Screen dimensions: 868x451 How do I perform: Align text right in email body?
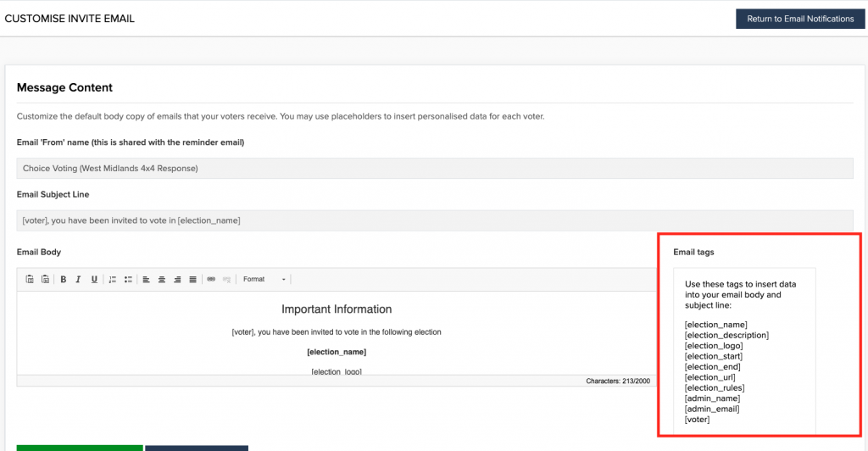coord(177,280)
